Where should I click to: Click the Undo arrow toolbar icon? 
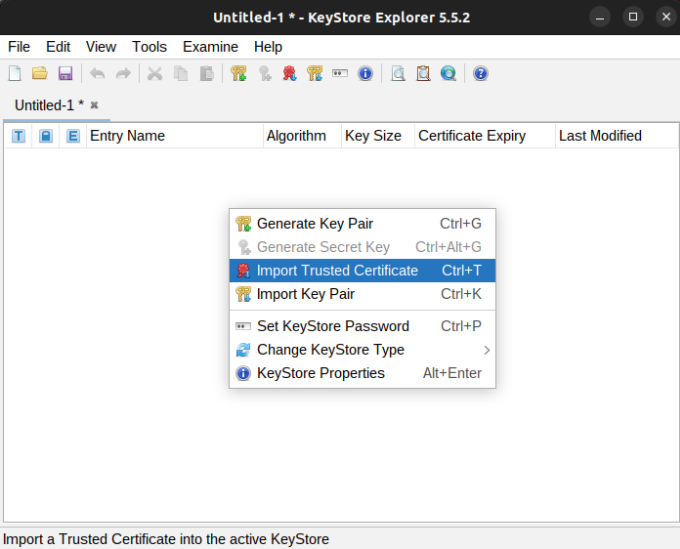pos(97,73)
